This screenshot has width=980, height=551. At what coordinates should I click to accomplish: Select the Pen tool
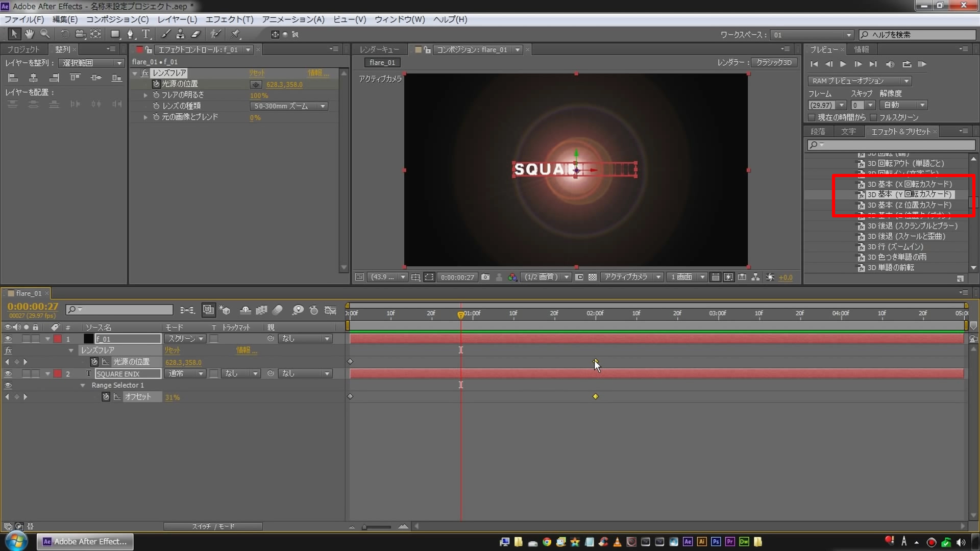131,34
